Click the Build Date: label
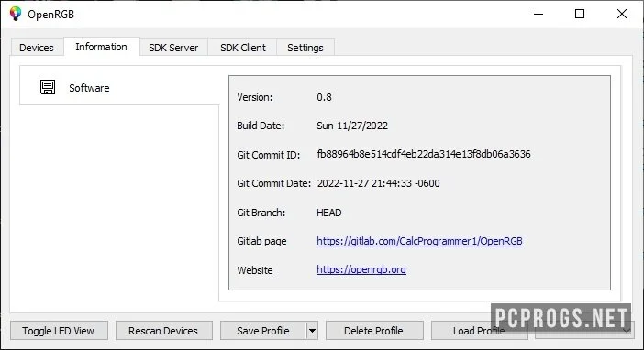This screenshot has width=644, height=350. pos(261,126)
